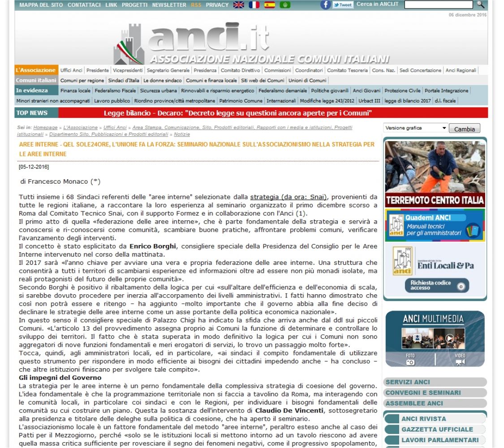
Task: Click the Top News red headline
Action: [237, 113]
